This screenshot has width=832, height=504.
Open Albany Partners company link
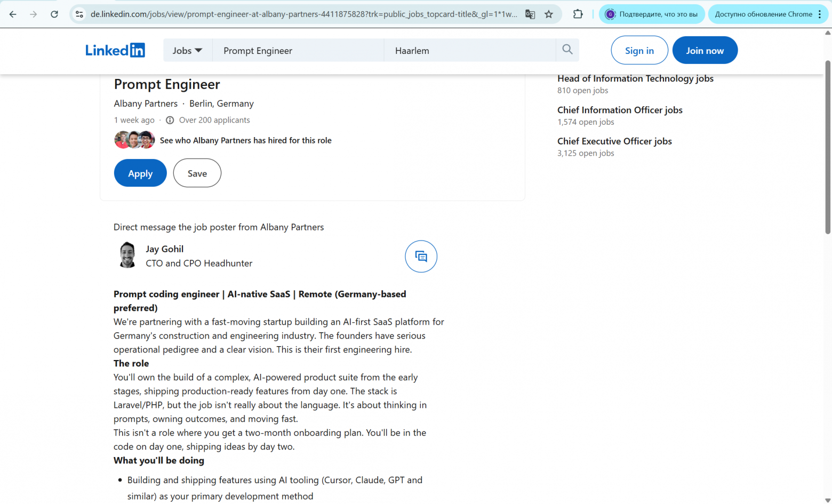click(x=146, y=103)
